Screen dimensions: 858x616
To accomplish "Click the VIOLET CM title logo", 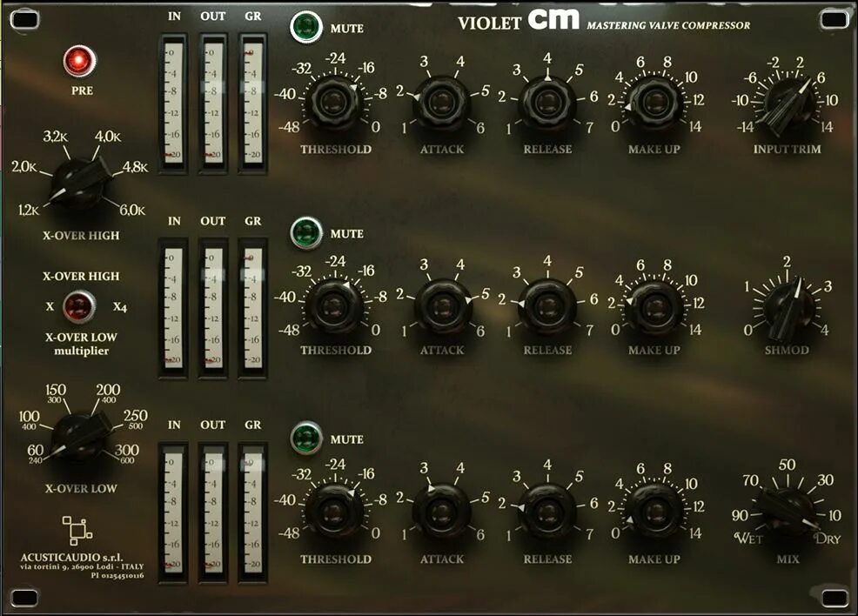I will (518, 21).
